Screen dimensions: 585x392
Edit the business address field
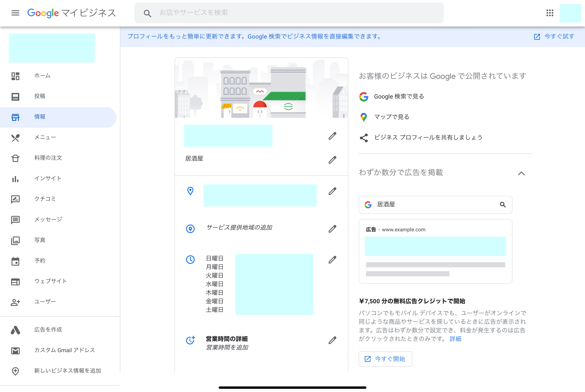click(332, 191)
